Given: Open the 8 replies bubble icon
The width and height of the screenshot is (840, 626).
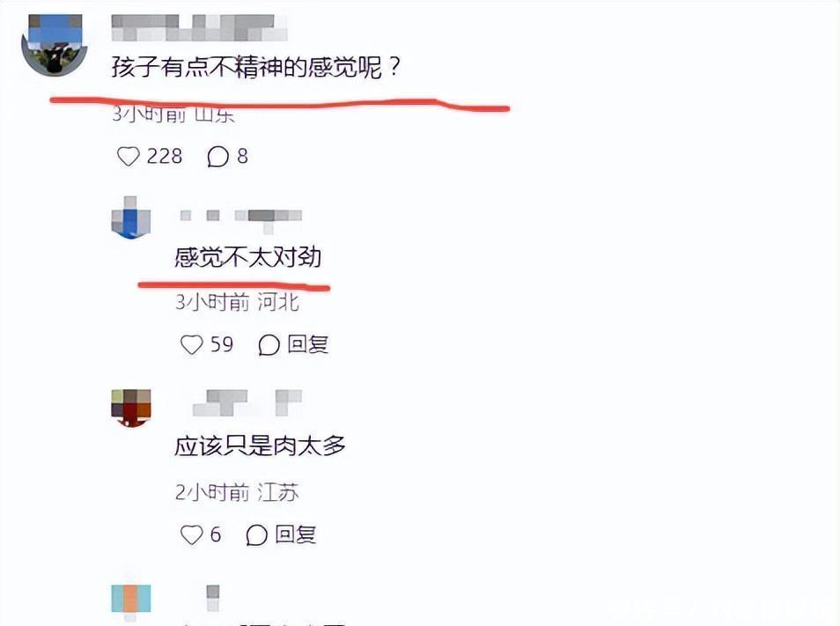Looking at the screenshot, I should pyautogui.click(x=217, y=157).
